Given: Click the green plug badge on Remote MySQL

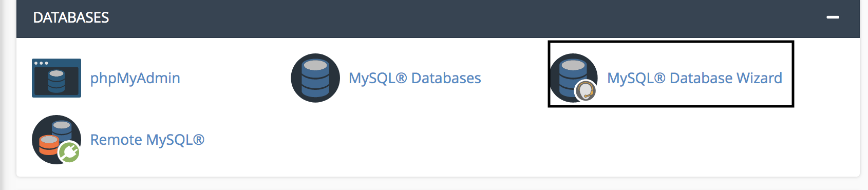Looking at the screenshot, I should tap(69, 152).
